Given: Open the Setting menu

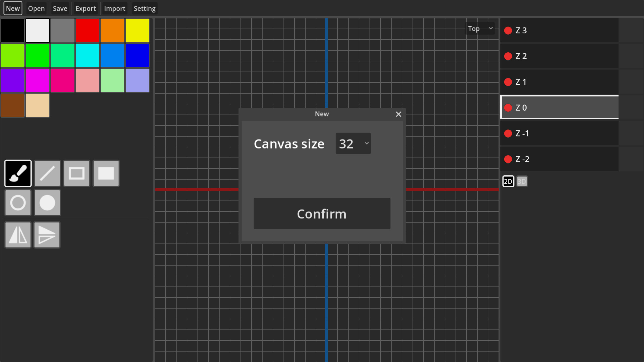Looking at the screenshot, I should tap(145, 8).
